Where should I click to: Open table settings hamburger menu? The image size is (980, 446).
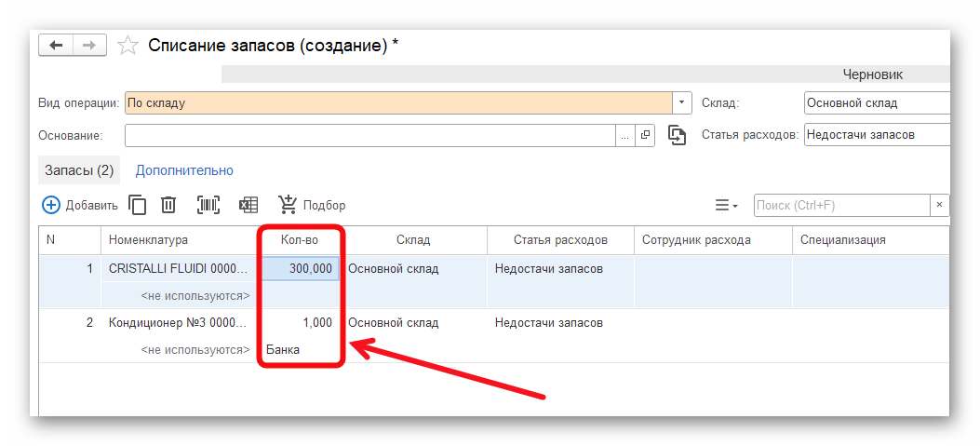726,205
